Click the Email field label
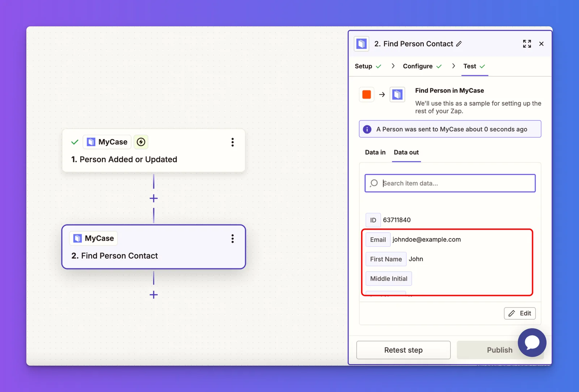The width and height of the screenshot is (579, 392). click(x=378, y=240)
